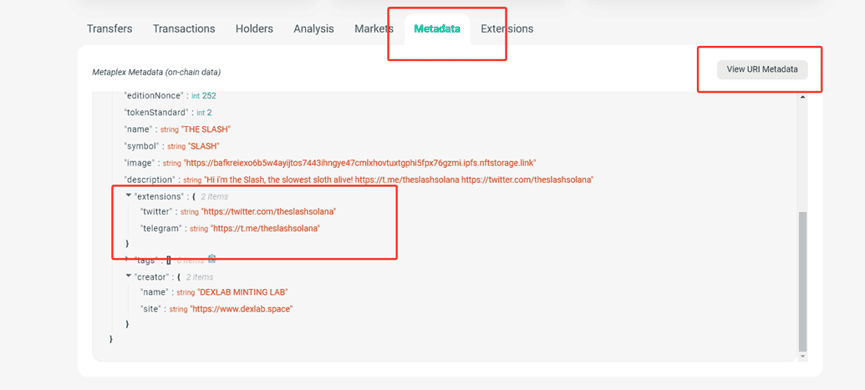Screen dimensions: 865x390
Task: Switch to the Extensions tab
Action: click(x=507, y=29)
